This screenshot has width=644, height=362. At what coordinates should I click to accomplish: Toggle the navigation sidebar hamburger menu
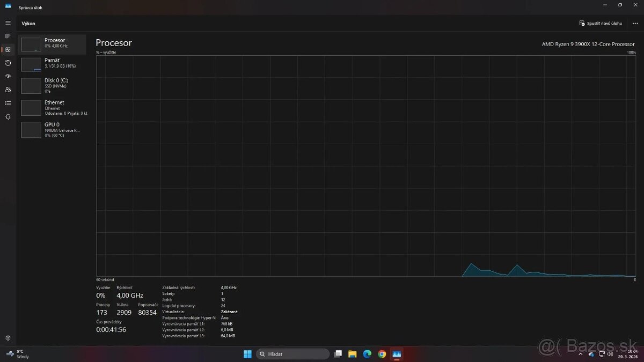click(x=8, y=23)
